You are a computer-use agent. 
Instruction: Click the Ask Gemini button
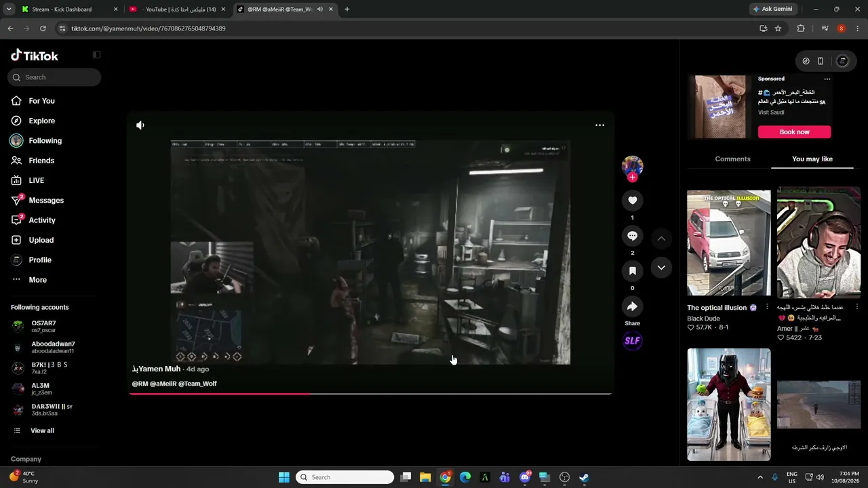(772, 9)
